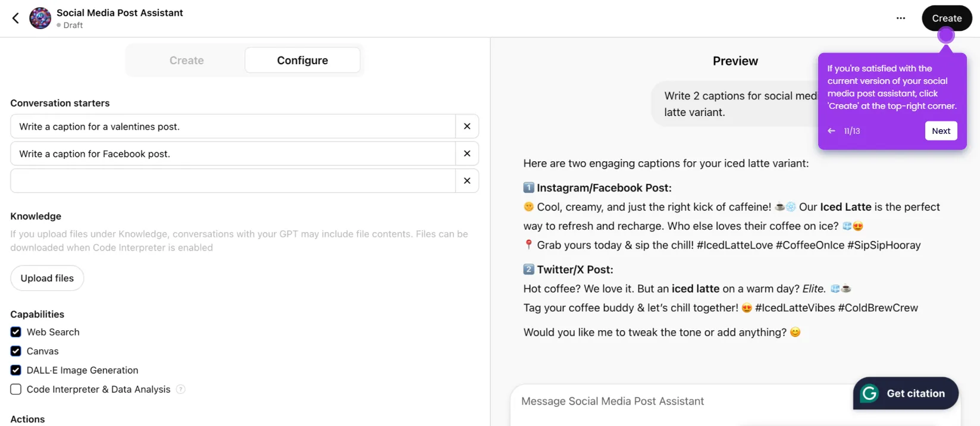The image size is (980, 426).
Task: Go back using the top-left arrow
Action: 15,18
